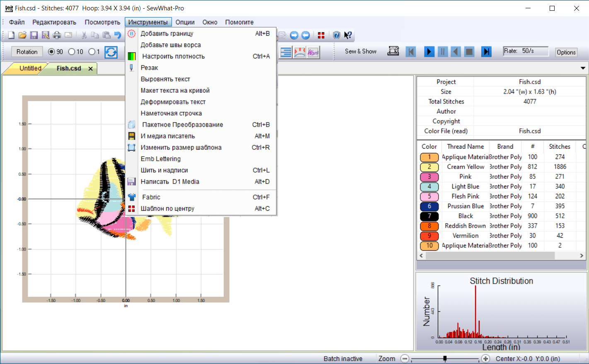Image resolution: width=589 pixels, height=364 pixels.
Task: Open the Файл menu
Action: (x=17, y=22)
